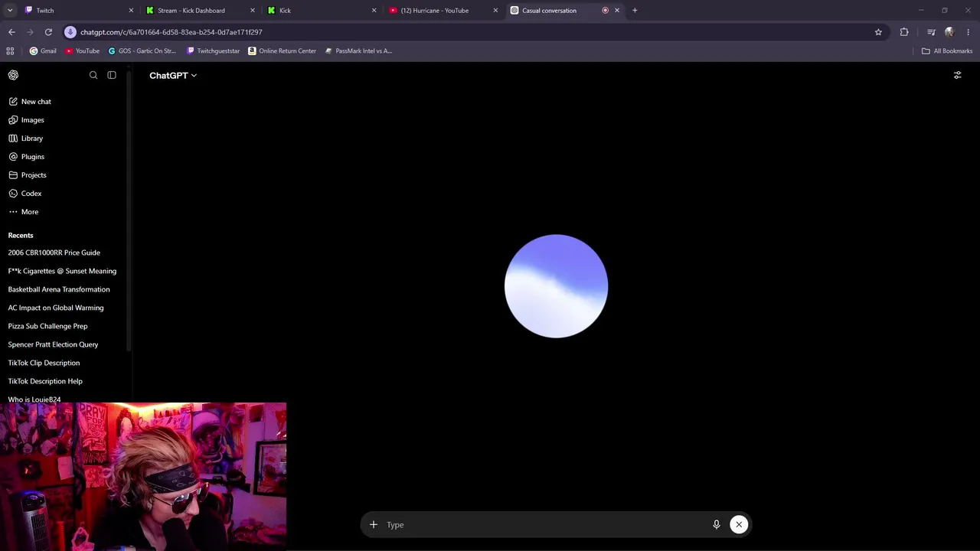980x551 pixels.
Task: Open Basketball Arena Transformation chat
Action: point(59,289)
